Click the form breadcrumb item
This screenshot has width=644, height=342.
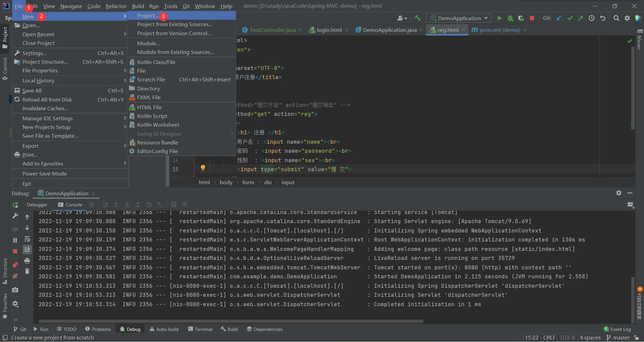248,182
